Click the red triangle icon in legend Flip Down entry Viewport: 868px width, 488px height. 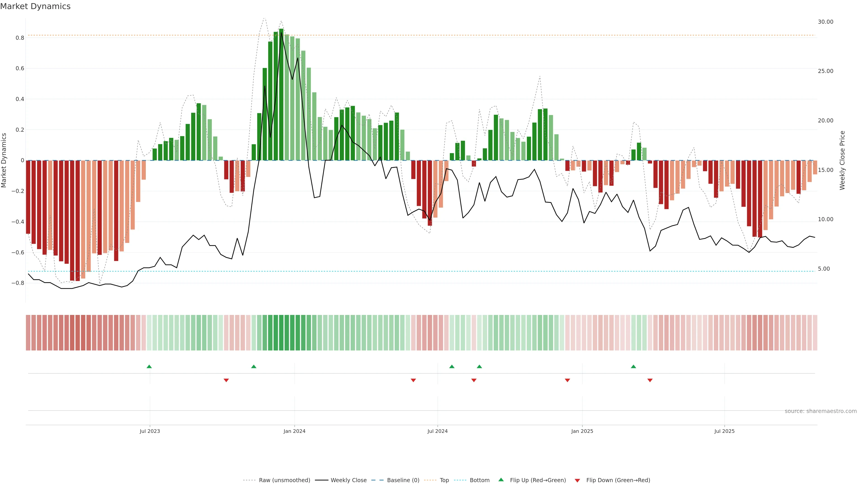click(577, 481)
